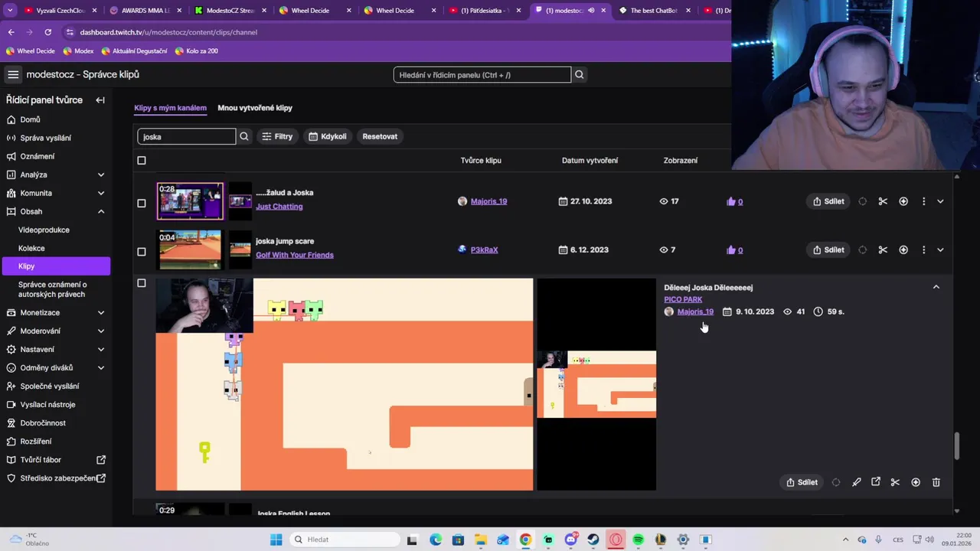The image size is (980, 551).
Task: Open expanded clip in new window icon
Action: 876,482
